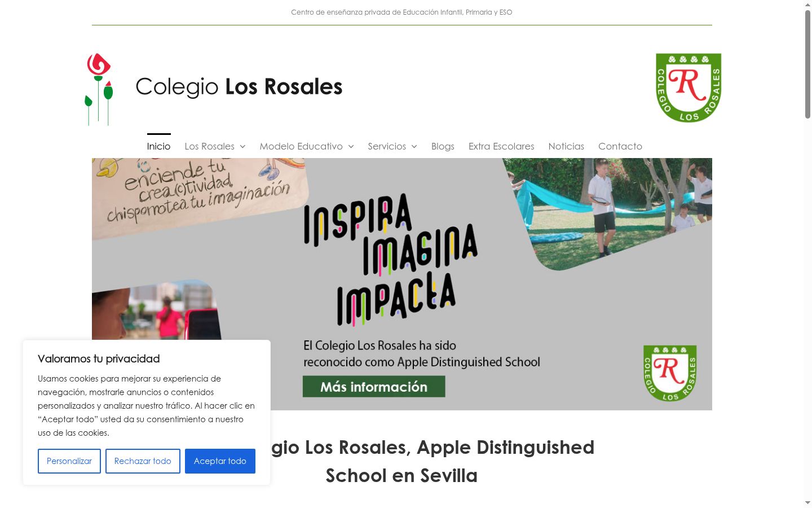
Task: Accept all cookies with Aceptar todo
Action: tap(220, 461)
